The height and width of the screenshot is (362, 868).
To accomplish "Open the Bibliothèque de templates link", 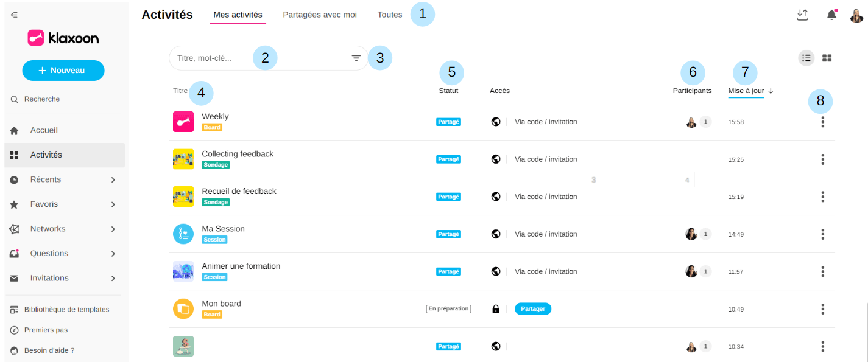I will (x=66, y=309).
